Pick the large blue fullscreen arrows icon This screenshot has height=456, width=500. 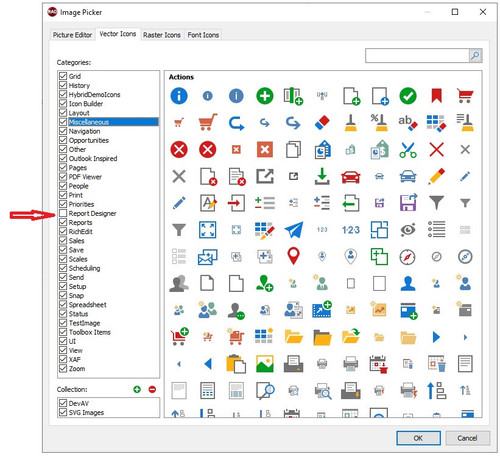click(207, 230)
